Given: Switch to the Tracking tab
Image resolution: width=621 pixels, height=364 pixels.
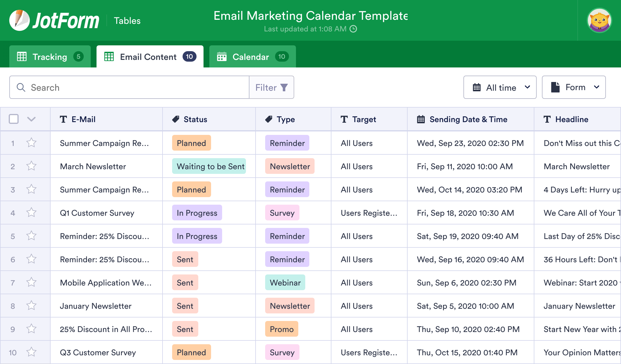Looking at the screenshot, I should point(50,57).
